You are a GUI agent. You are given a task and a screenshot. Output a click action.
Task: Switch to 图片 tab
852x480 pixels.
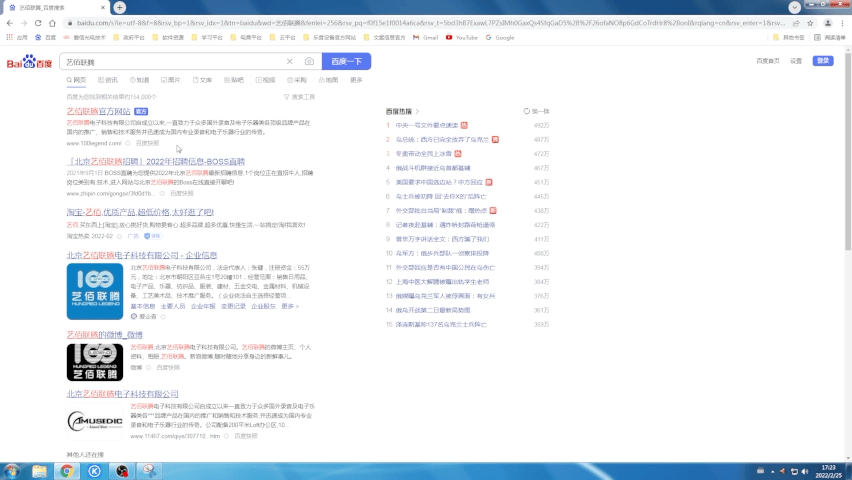tap(171, 80)
